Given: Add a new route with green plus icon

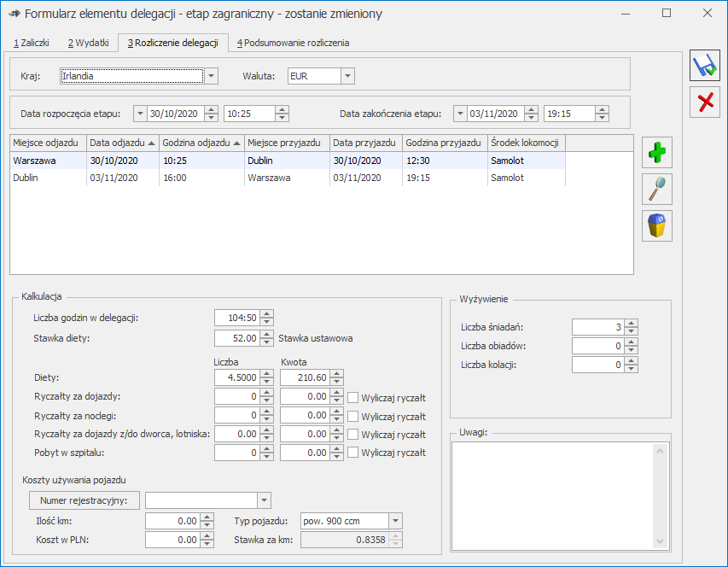Looking at the screenshot, I should click(657, 152).
